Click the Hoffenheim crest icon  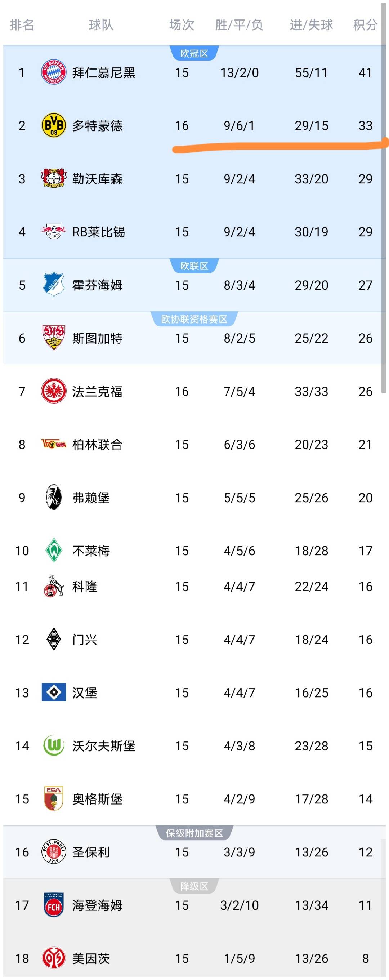tap(54, 285)
